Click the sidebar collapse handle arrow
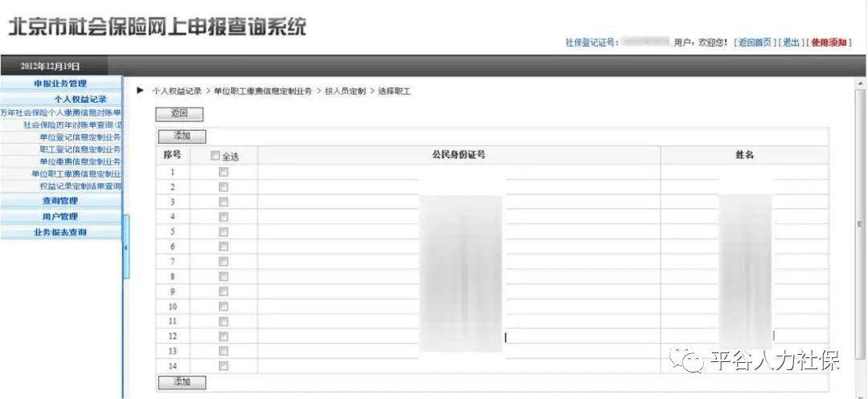Screen dimensions: 868x399 (125, 247)
